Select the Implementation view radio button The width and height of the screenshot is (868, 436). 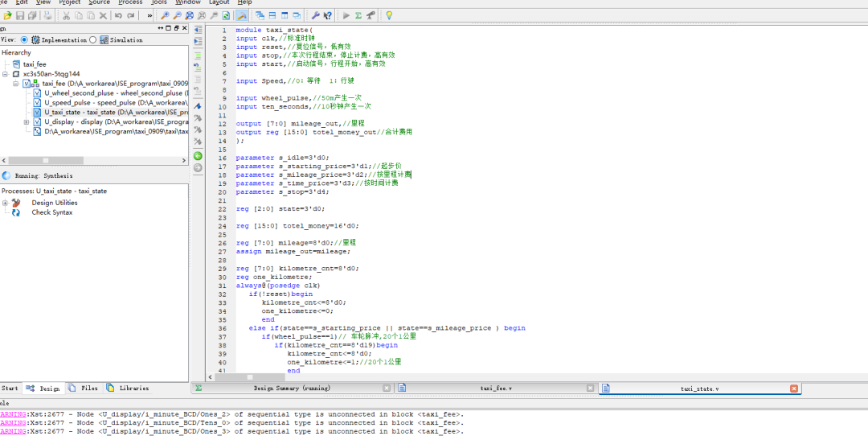[25, 39]
